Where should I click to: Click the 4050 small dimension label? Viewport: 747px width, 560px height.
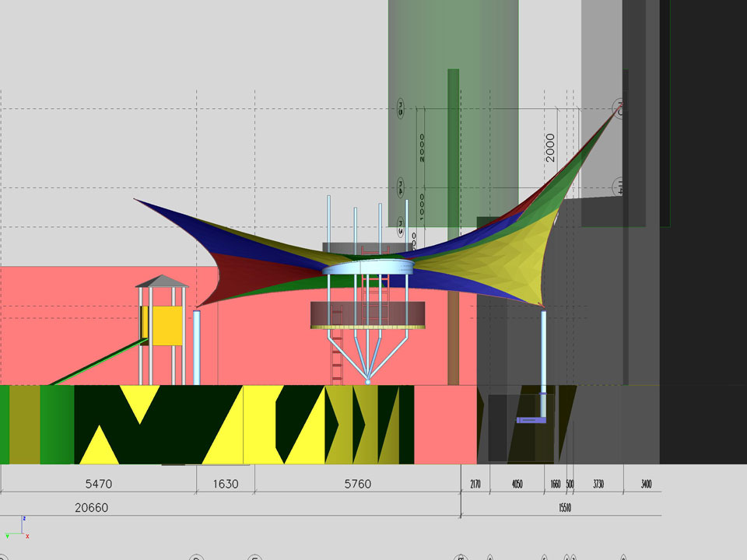pyautogui.click(x=517, y=485)
